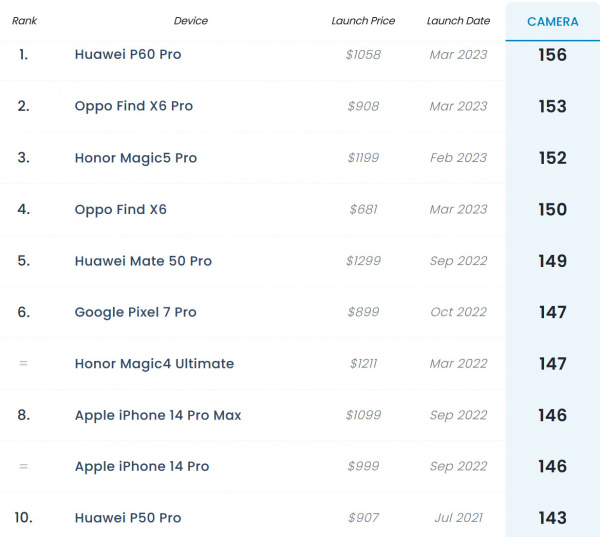Open the Oppo Find X6 device page
The height and width of the screenshot is (537, 600).
[121, 209]
